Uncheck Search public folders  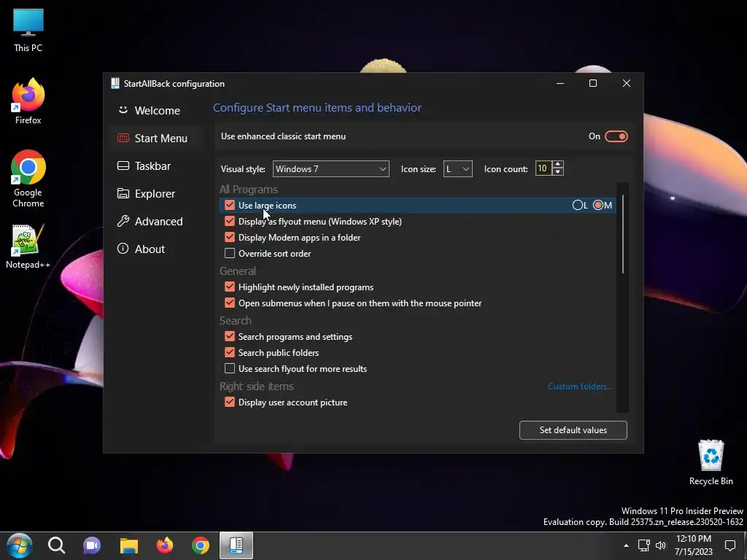pyautogui.click(x=230, y=352)
